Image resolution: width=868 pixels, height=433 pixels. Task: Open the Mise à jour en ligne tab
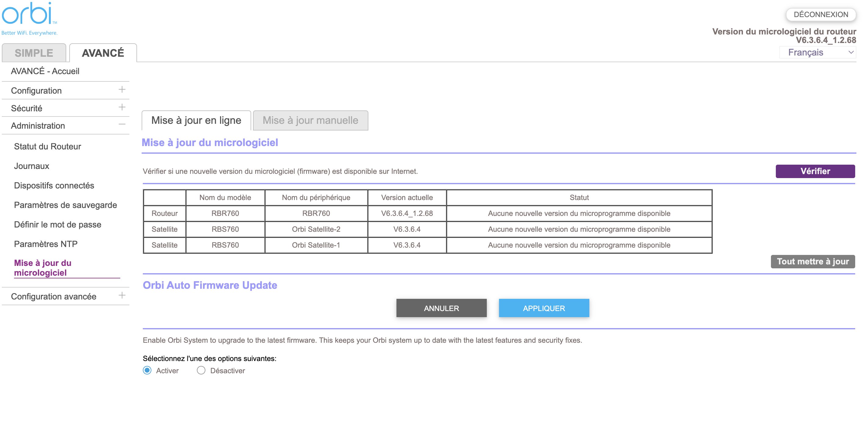196,120
